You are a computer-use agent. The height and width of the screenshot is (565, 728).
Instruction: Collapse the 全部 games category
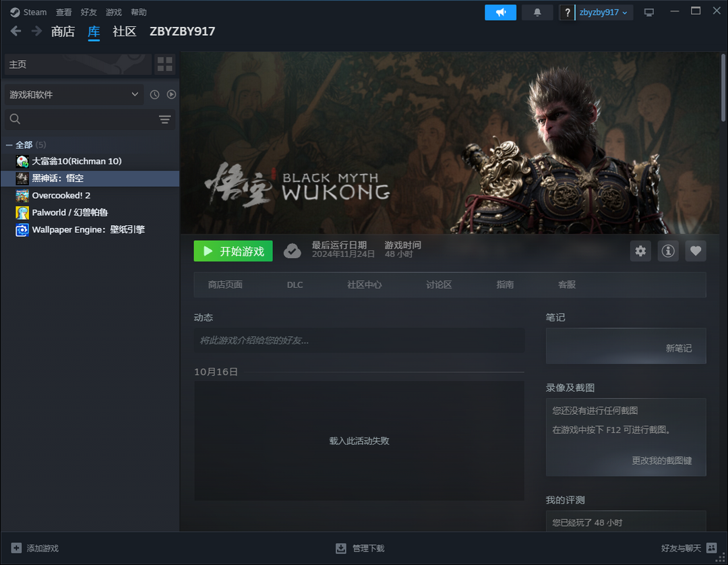pos(9,145)
